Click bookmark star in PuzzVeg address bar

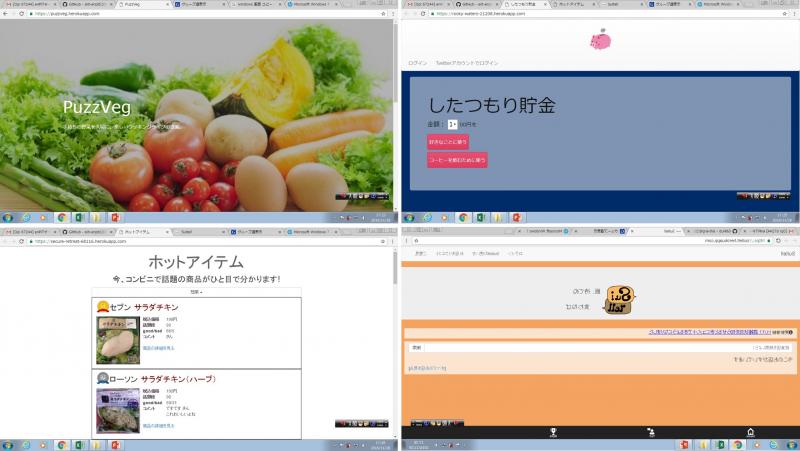click(381, 15)
